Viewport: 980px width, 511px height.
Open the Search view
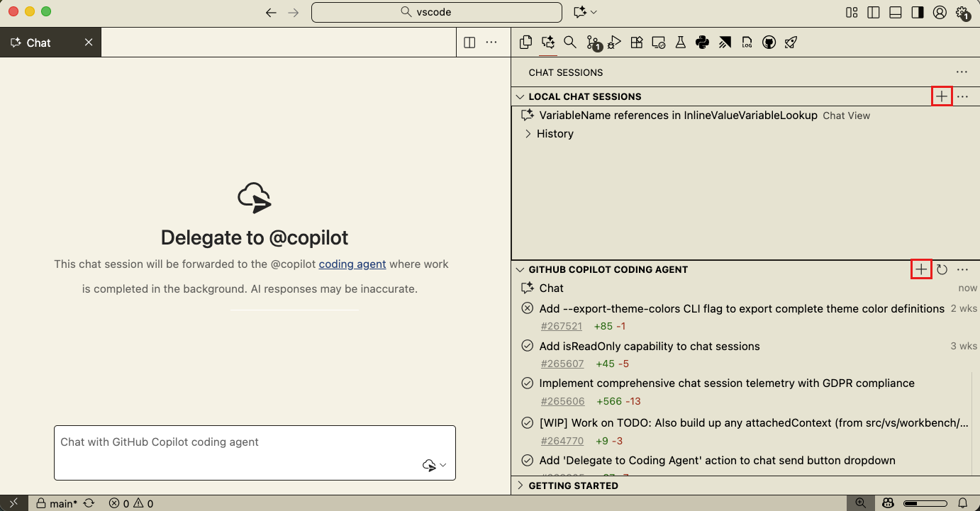(x=570, y=43)
